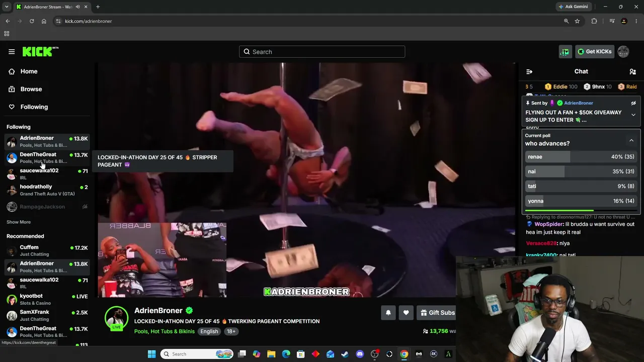644x362 pixels.
Task: Open Microsoft Store from the taskbar
Action: 300,354
